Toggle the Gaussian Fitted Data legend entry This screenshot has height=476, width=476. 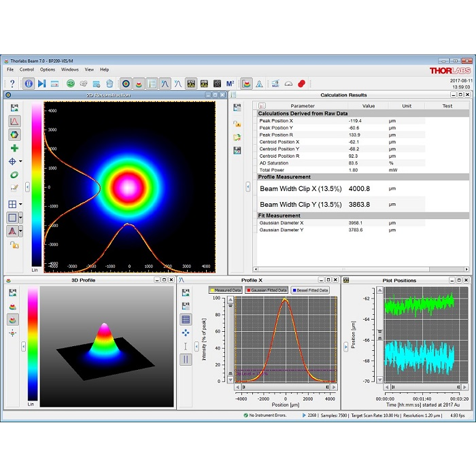268,290
